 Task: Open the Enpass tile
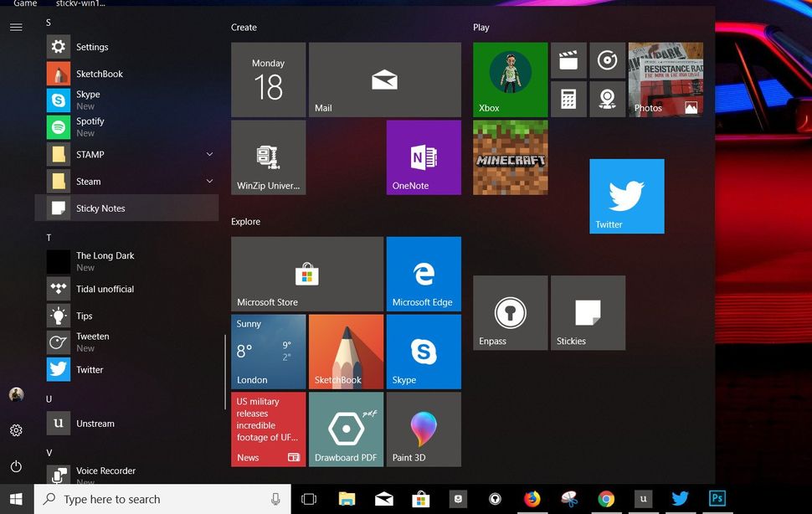[x=510, y=312]
